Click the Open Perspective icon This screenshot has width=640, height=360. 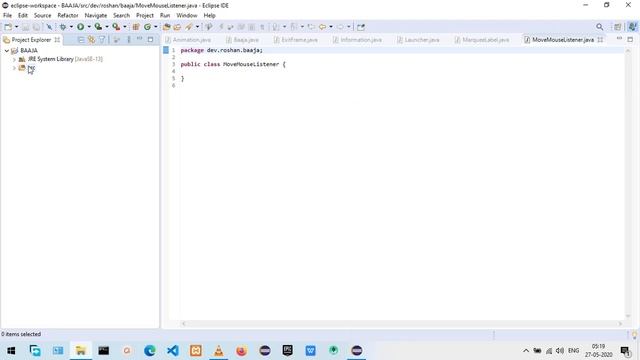tap(618, 27)
